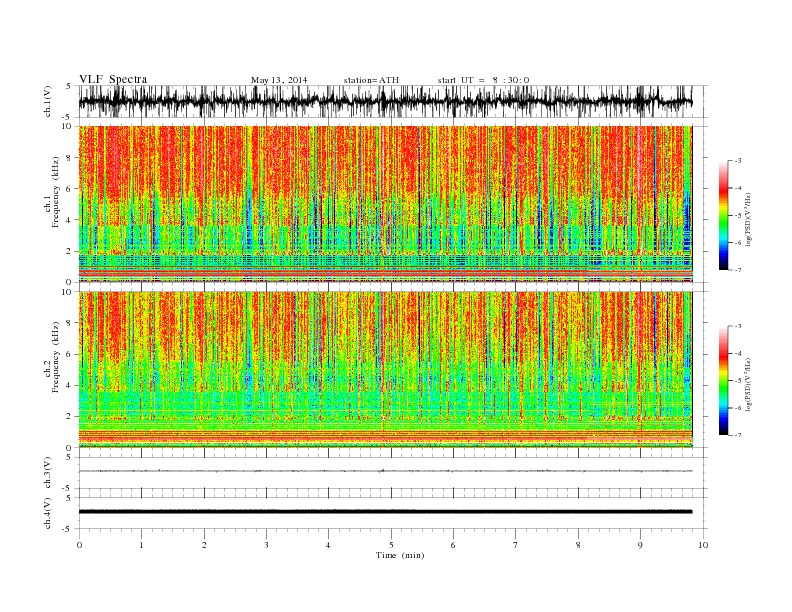Click the "6" tick label on time axis
The height and width of the screenshot is (612, 792).
tap(453, 545)
